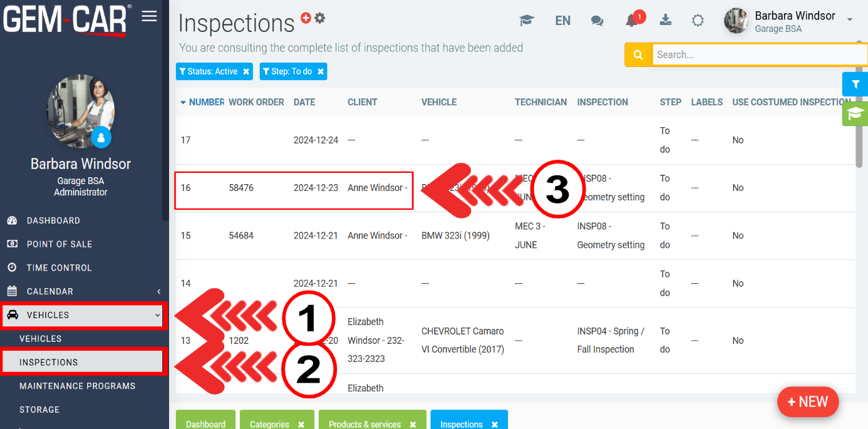868x429 pixels.
Task: Remove the Status: Active filter
Action: coord(246,72)
